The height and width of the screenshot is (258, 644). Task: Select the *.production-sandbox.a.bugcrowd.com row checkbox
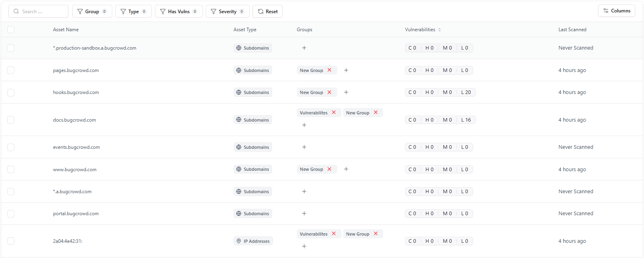(11, 48)
